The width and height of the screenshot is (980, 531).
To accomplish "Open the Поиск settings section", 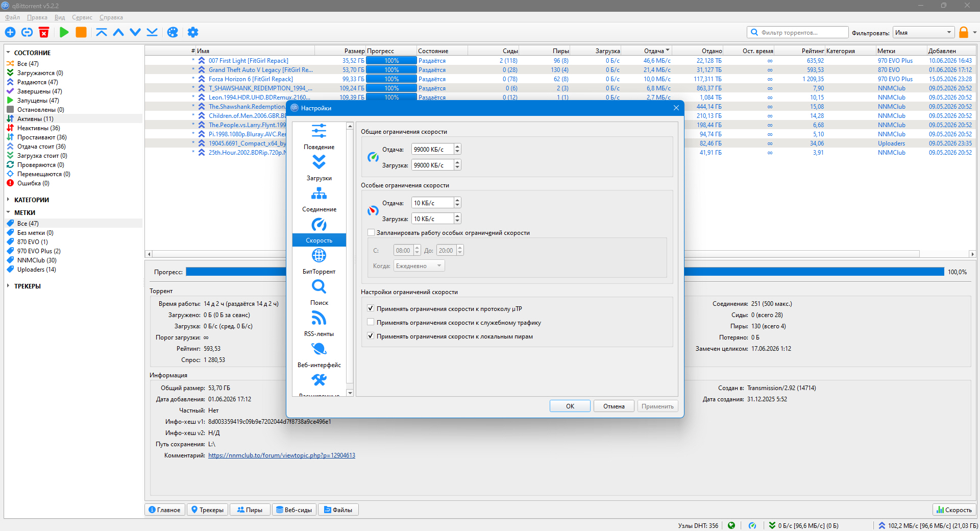I will tap(319, 292).
